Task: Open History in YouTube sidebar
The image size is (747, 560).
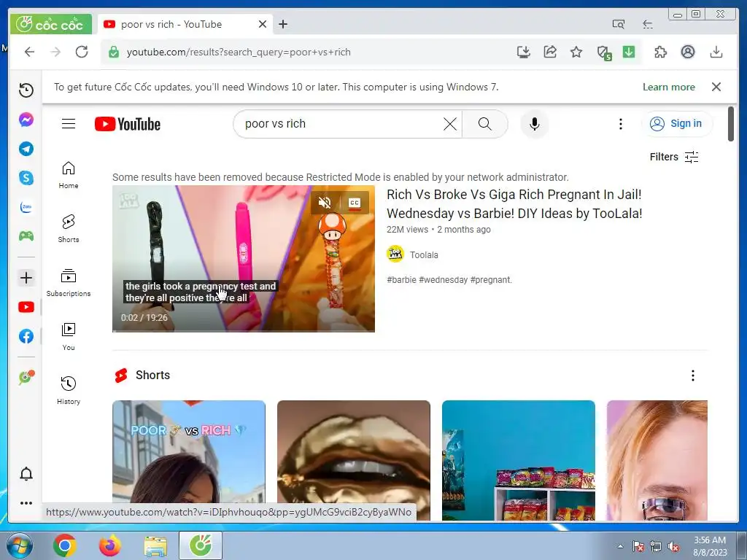Action: (x=69, y=391)
